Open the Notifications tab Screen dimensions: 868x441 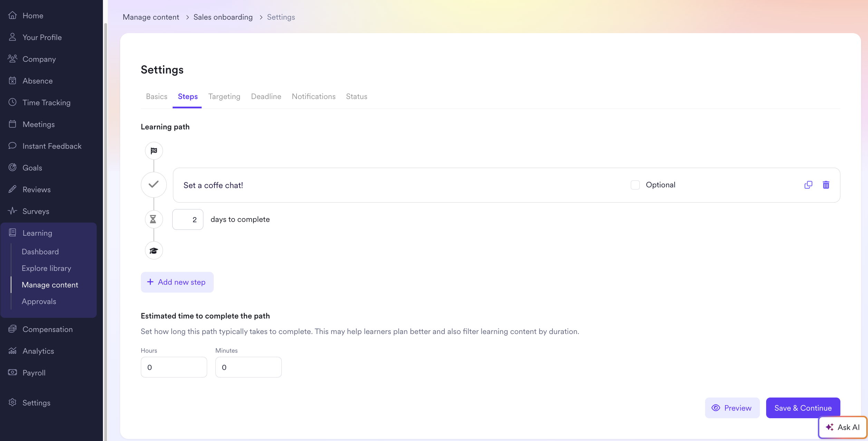pos(313,97)
